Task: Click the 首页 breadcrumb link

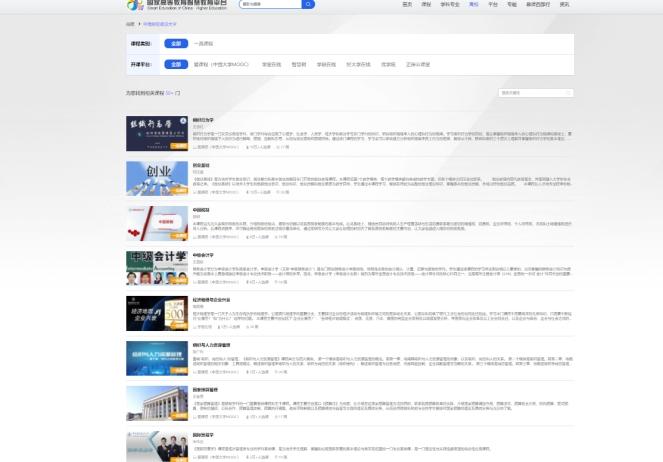Action: pyautogui.click(x=130, y=23)
